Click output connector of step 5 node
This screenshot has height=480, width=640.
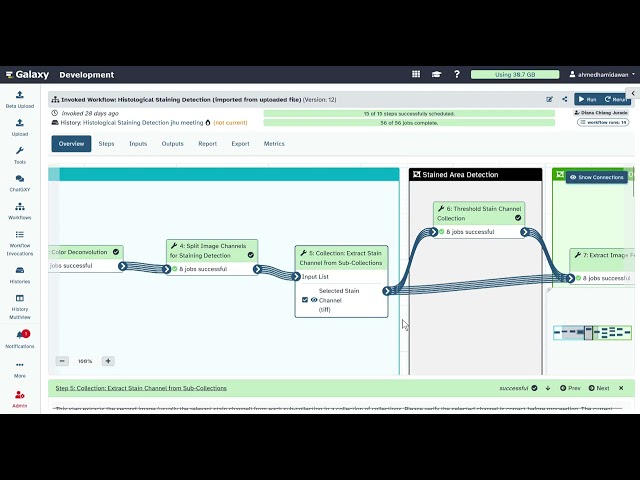[x=387, y=291]
